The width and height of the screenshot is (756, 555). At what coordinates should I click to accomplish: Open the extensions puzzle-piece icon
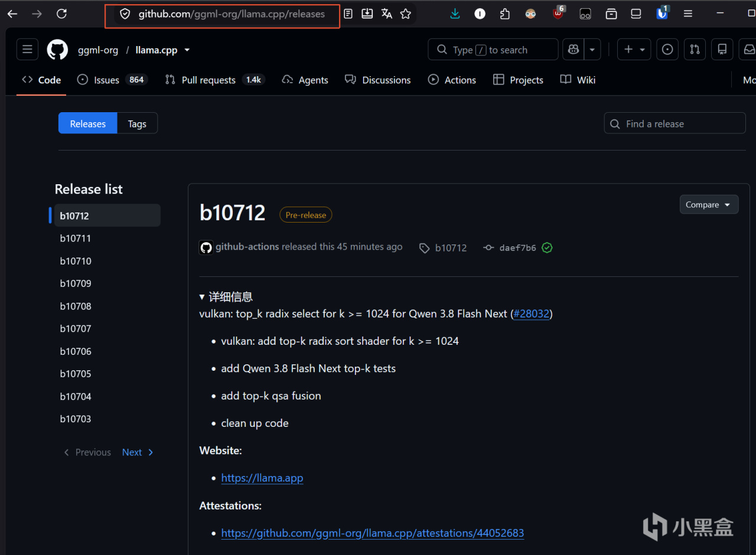(x=504, y=14)
